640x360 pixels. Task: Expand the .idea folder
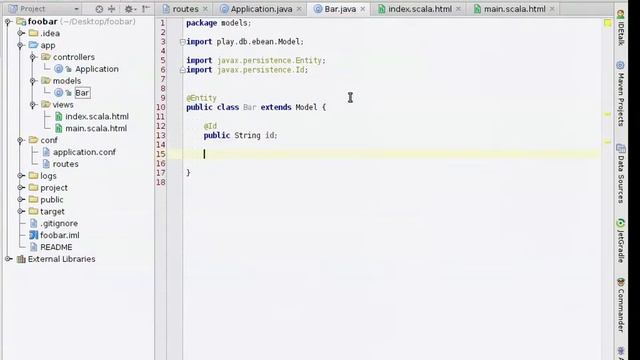coord(20,33)
